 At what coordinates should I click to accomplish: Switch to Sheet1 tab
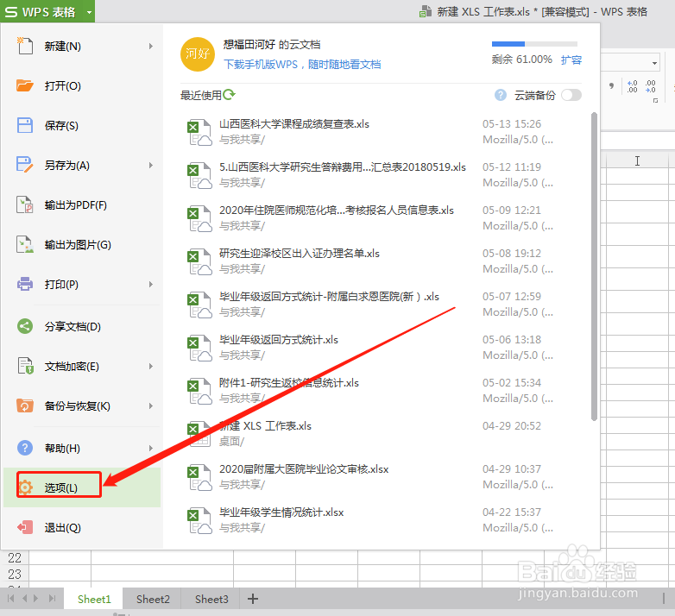point(94,599)
